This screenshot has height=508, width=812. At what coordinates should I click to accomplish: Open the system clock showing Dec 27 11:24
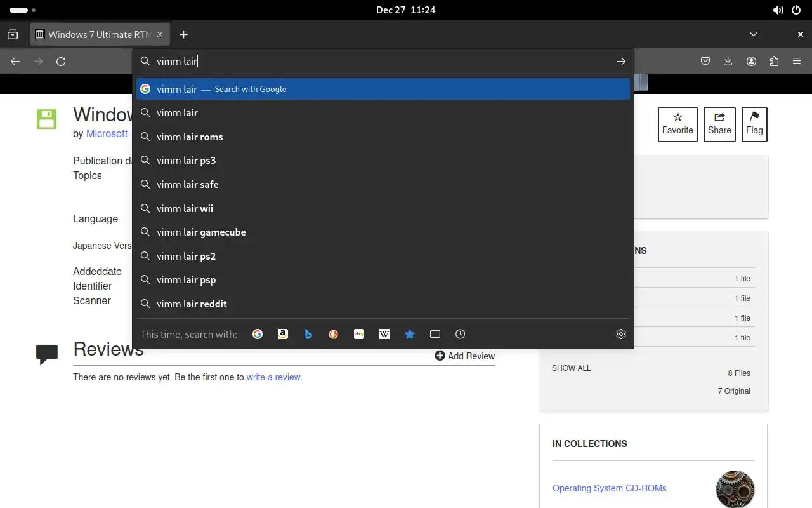tap(406, 10)
